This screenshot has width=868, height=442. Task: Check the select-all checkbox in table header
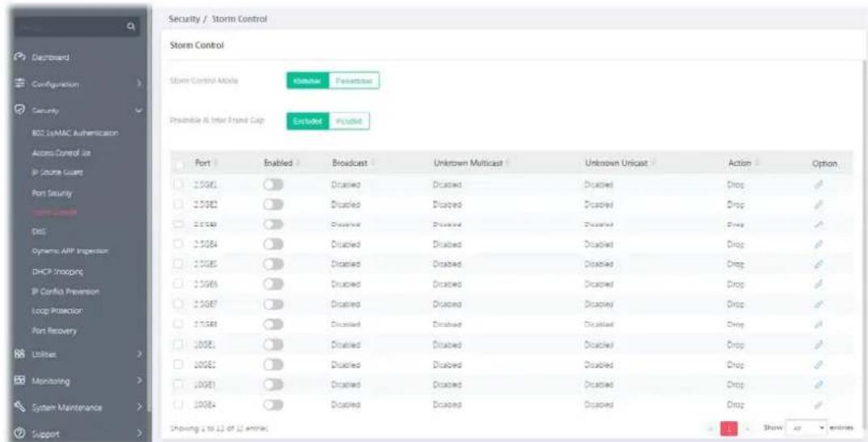[180, 164]
